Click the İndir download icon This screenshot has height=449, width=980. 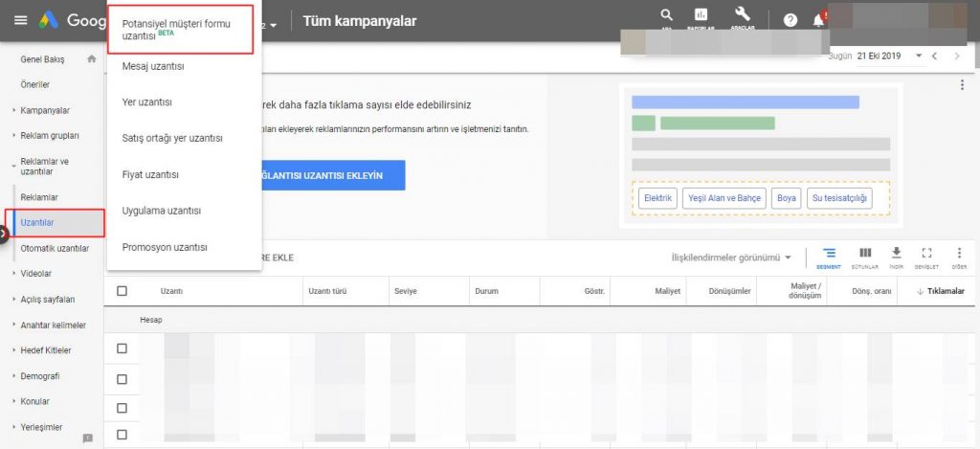coord(897,254)
